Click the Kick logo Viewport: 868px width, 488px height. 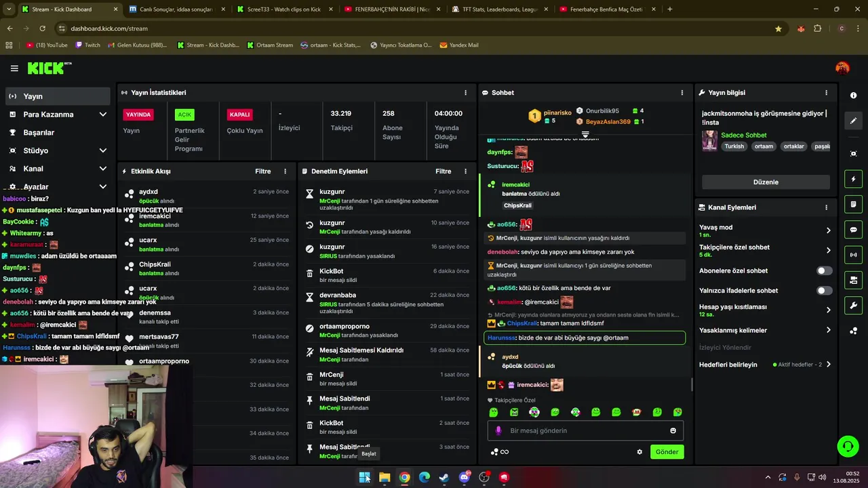49,68
